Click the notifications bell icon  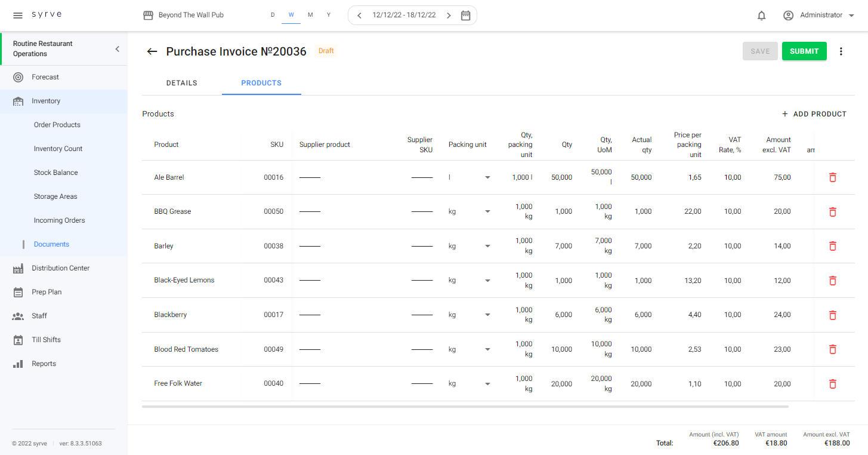[x=761, y=16]
